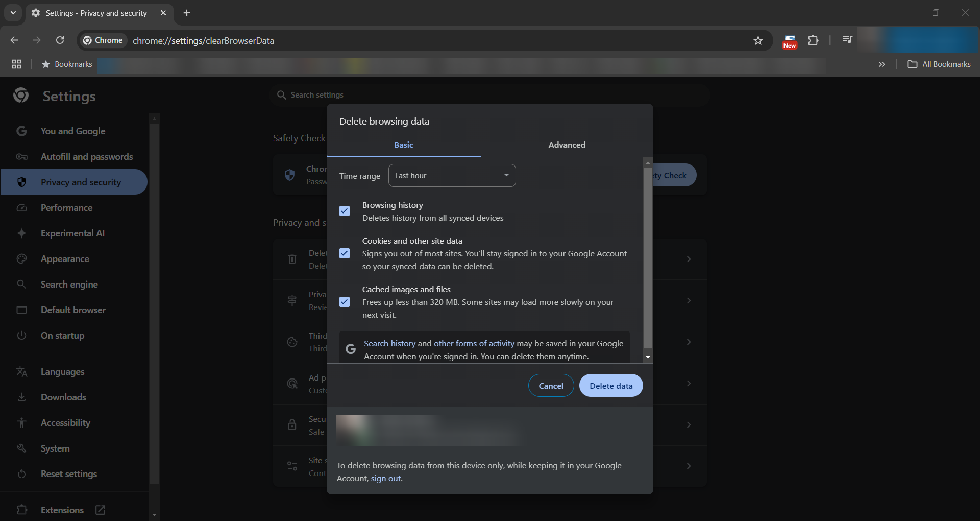Go to Accessibility settings

74,423
